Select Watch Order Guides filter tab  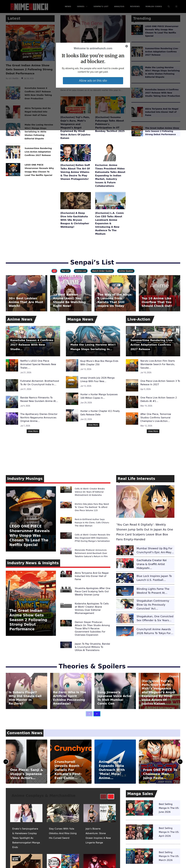pos(102,271)
